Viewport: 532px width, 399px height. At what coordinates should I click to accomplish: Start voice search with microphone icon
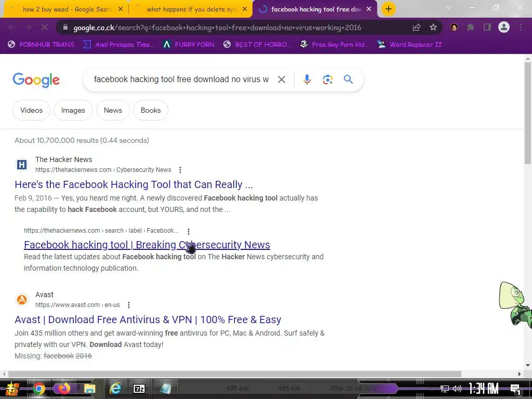[307, 79]
